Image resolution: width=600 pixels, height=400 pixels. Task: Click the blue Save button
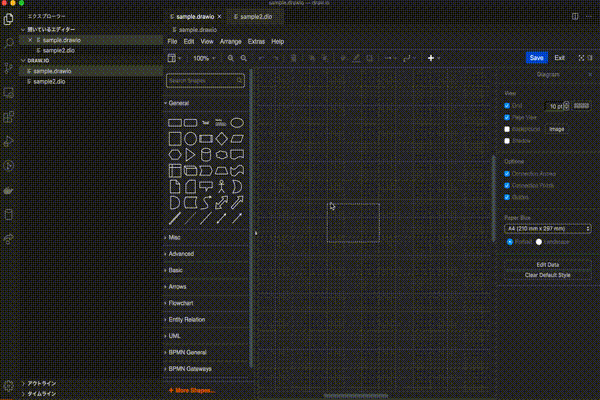click(536, 58)
